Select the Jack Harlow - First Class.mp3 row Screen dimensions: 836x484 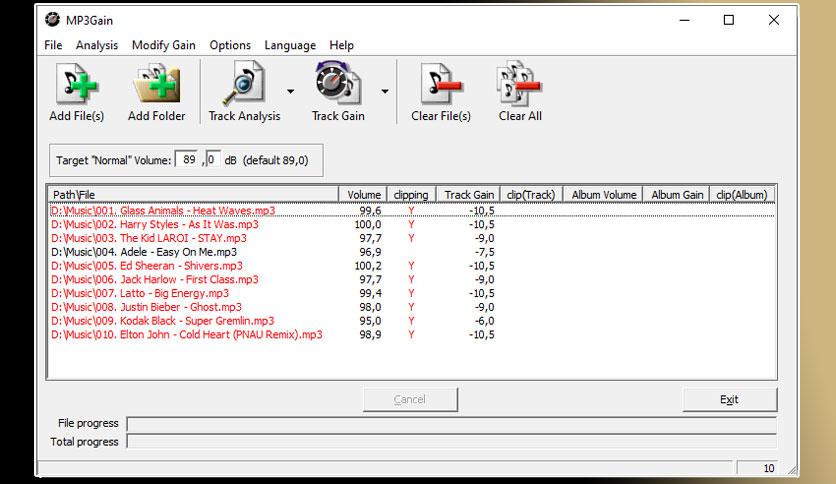point(412,279)
